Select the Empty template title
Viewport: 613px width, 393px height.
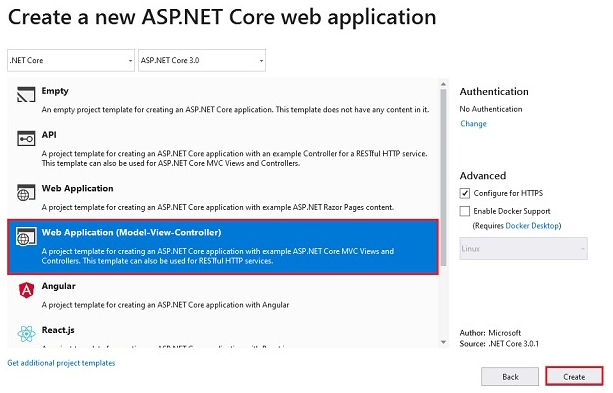point(55,91)
